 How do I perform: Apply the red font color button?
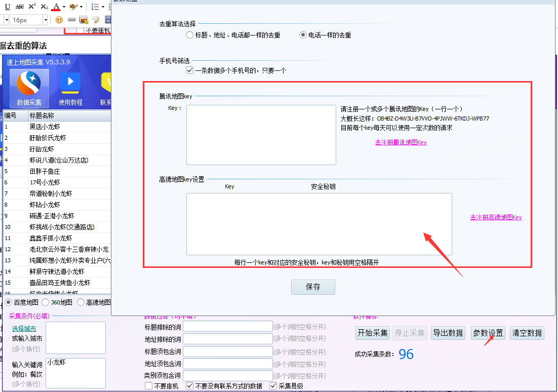pos(56,7)
